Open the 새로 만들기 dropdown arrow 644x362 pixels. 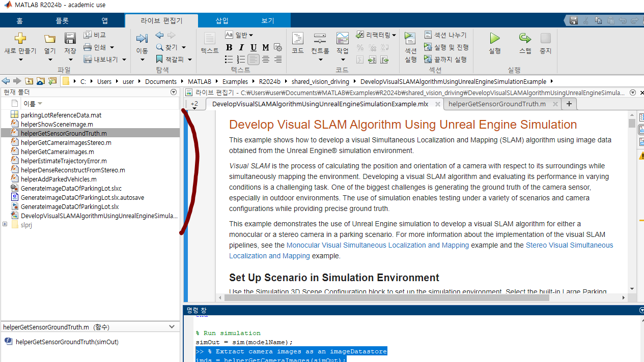pos(20,59)
